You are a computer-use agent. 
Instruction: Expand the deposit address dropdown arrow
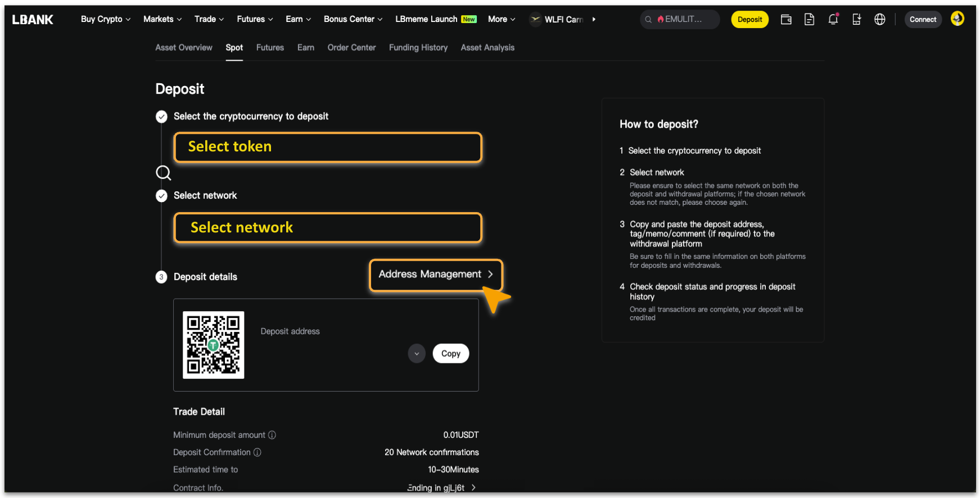point(417,353)
